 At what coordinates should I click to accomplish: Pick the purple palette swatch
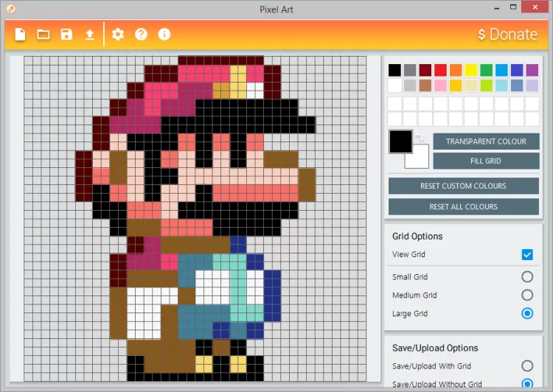pyautogui.click(x=532, y=70)
